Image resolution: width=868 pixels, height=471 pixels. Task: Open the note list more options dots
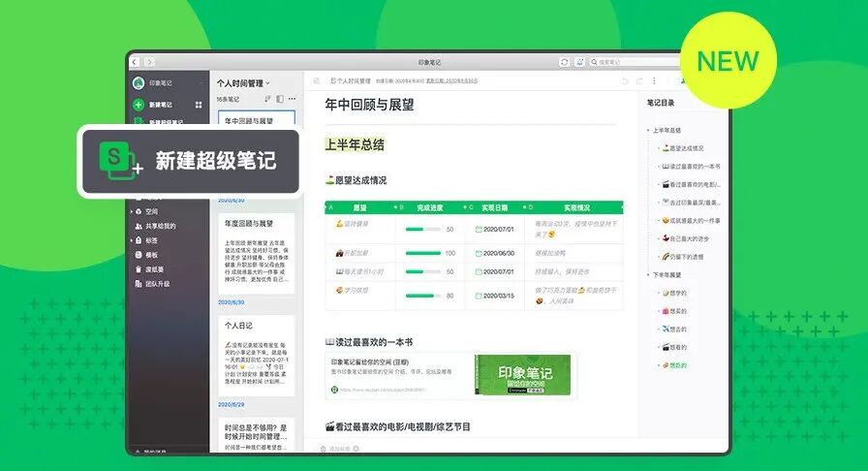click(x=293, y=99)
